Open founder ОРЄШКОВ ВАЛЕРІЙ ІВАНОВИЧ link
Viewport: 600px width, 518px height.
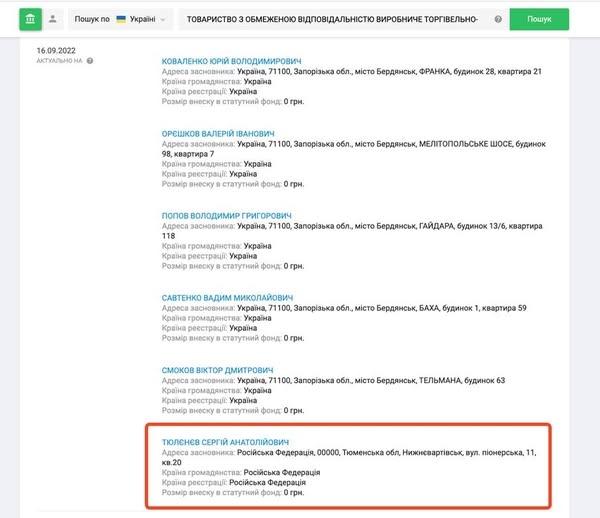click(x=218, y=134)
